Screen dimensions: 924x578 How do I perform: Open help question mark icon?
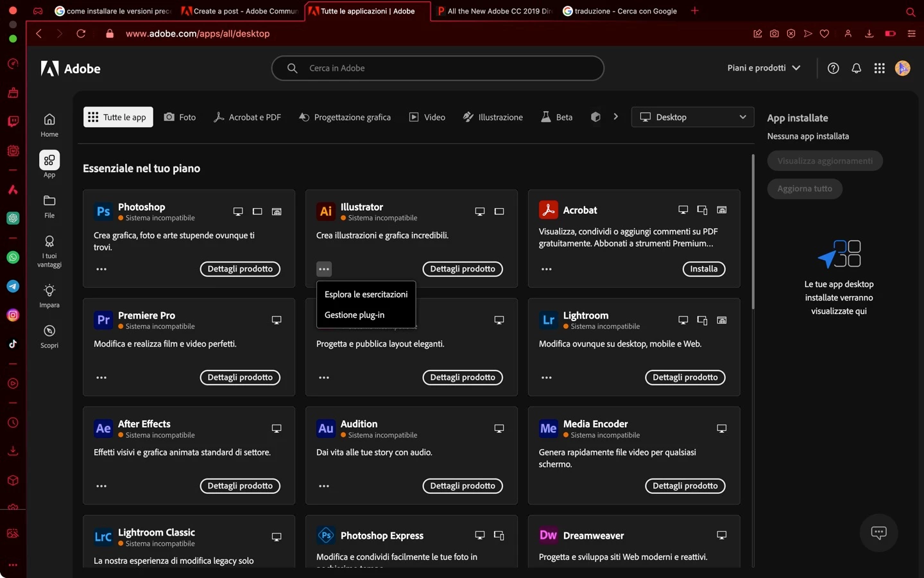[x=833, y=68]
